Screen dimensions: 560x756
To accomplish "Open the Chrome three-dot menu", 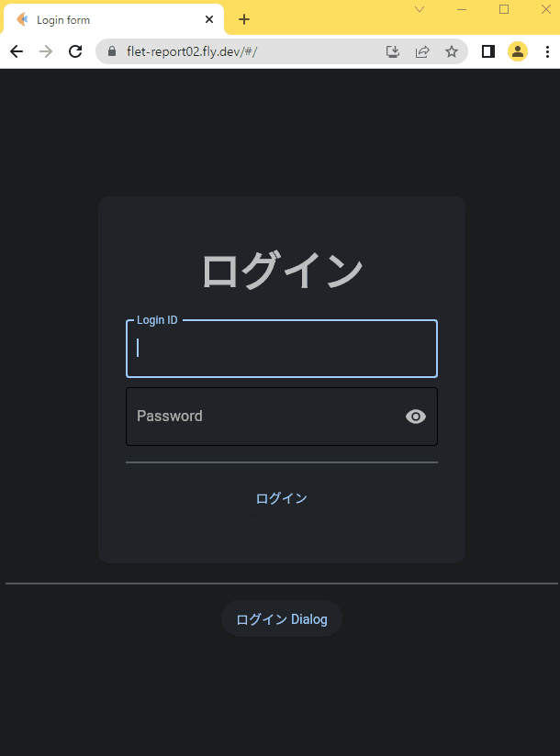I will pyautogui.click(x=548, y=51).
